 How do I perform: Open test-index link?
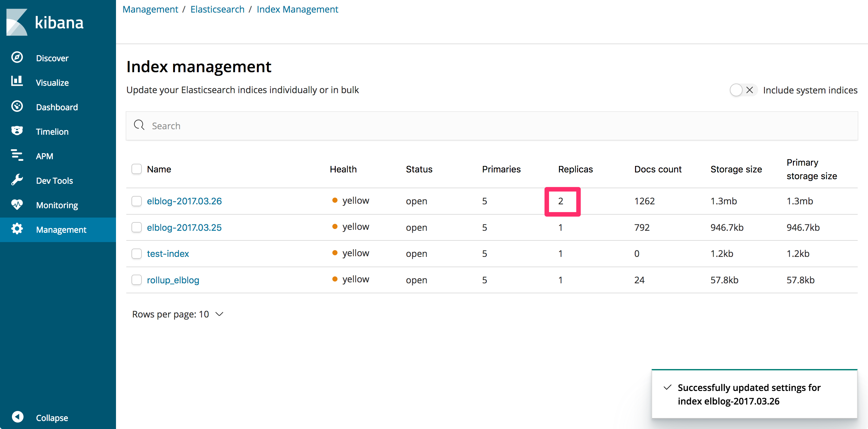168,253
